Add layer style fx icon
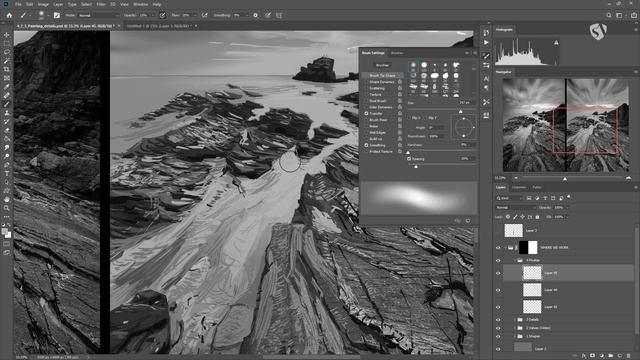 click(x=584, y=356)
